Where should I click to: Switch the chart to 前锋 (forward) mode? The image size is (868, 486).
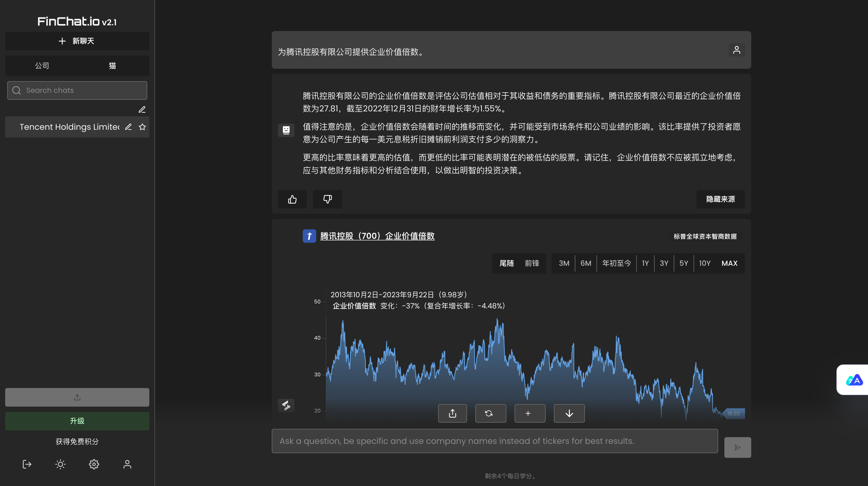[532, 263]
